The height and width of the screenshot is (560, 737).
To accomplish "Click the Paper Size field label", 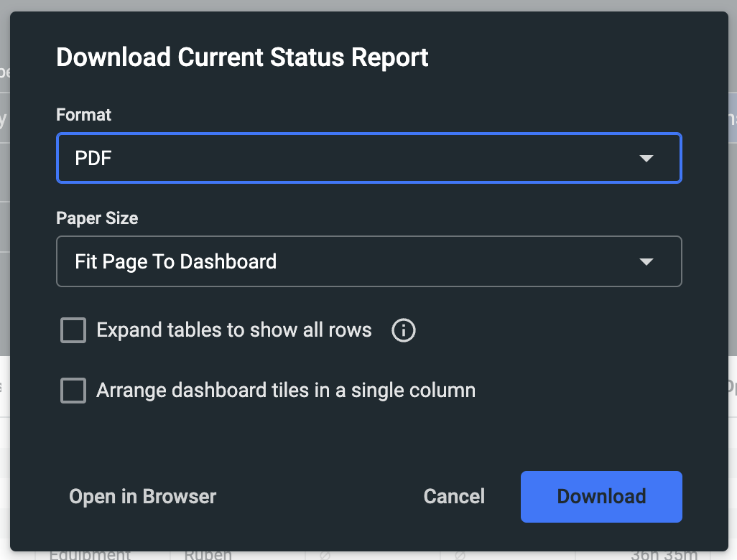I will (x=97, y=218).
